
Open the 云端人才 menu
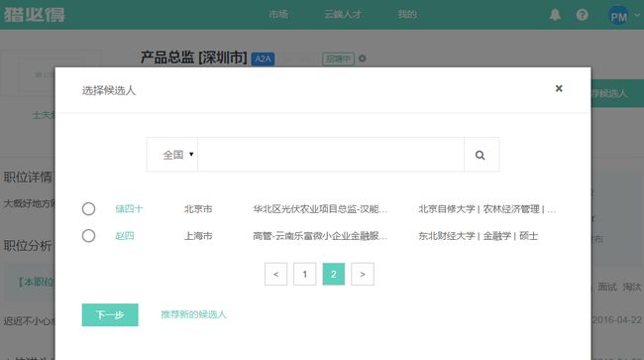(343, 15)
